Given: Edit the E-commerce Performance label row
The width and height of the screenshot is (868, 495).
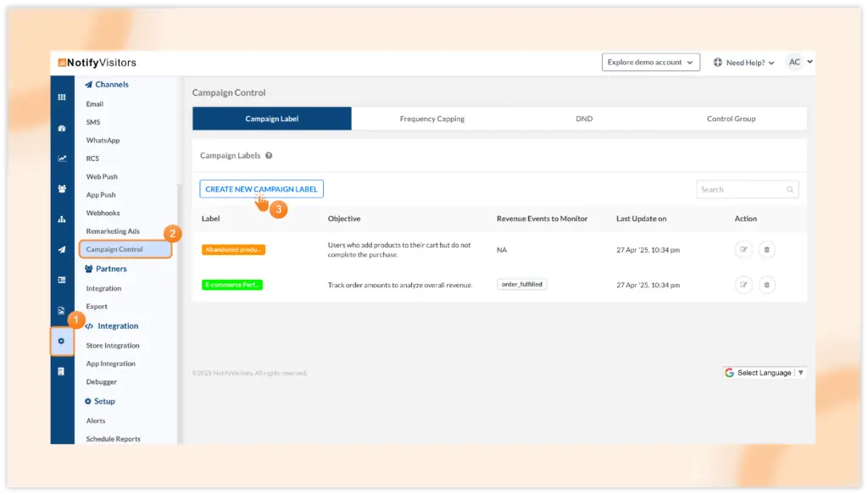Looking at the screenshot, I should coord(743,285).
